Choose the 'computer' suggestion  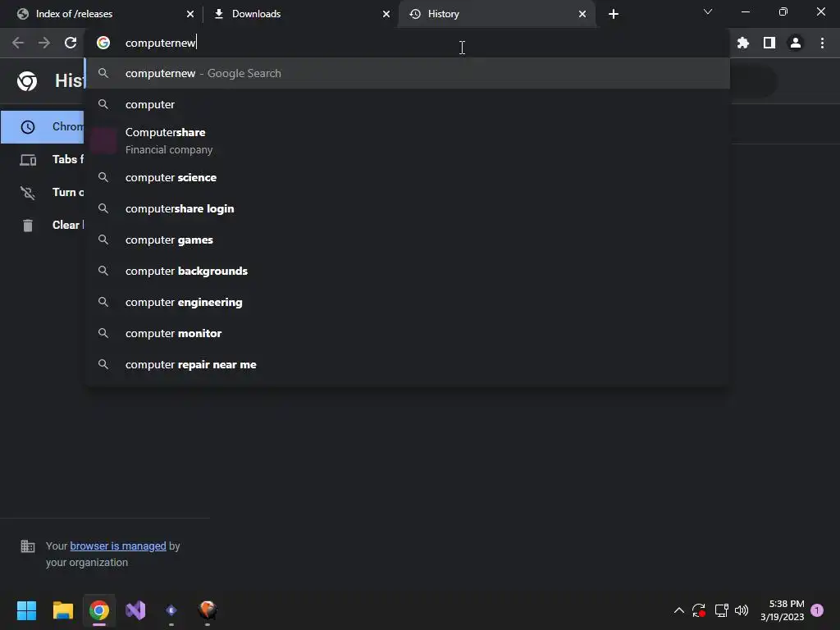[409, 104]
